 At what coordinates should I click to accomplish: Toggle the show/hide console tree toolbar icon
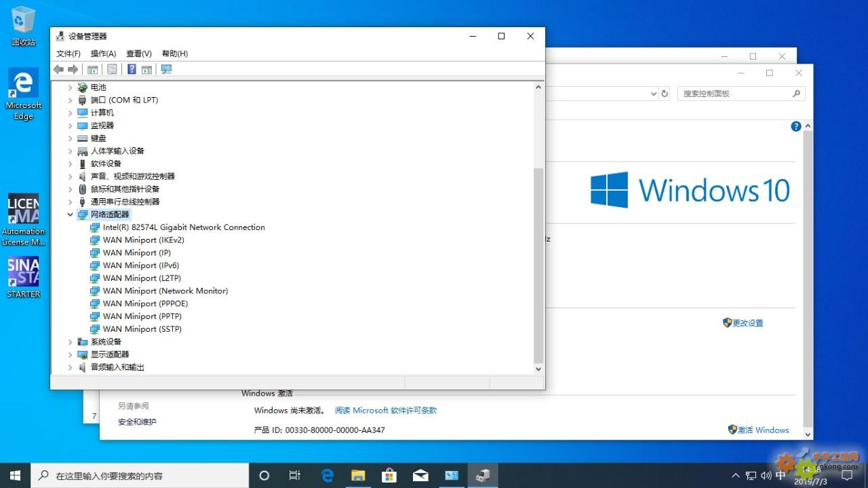pos(93,69)
